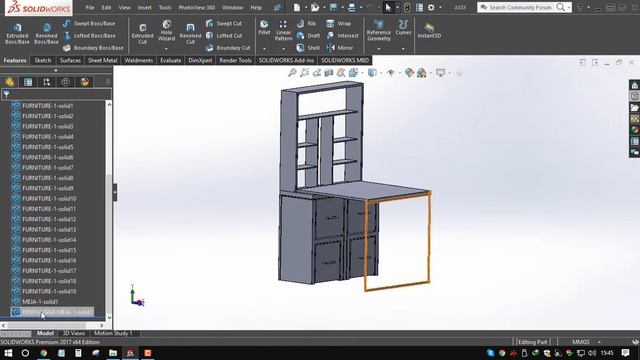This screenshot has height=360, width=640.
Task: Switch to the Weldments tab
Action: click(138, 60)
